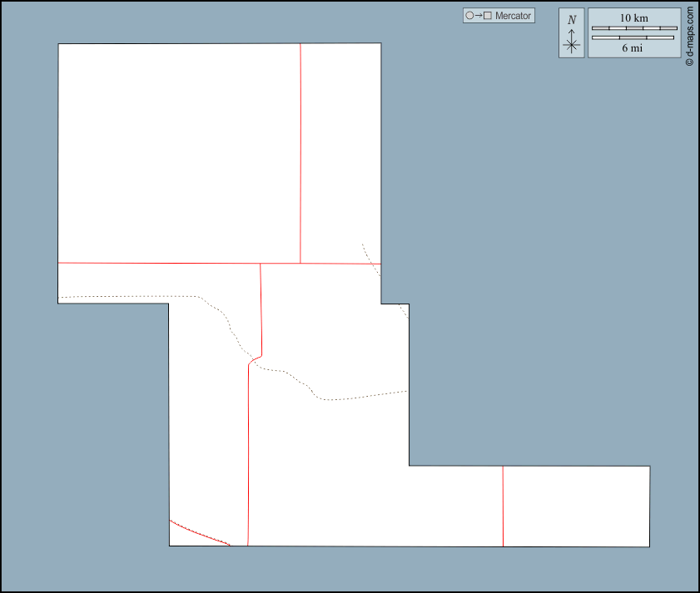Click the letter N above the compass
The height and width of the screenshot is (593, 700).
click(571, 20)
